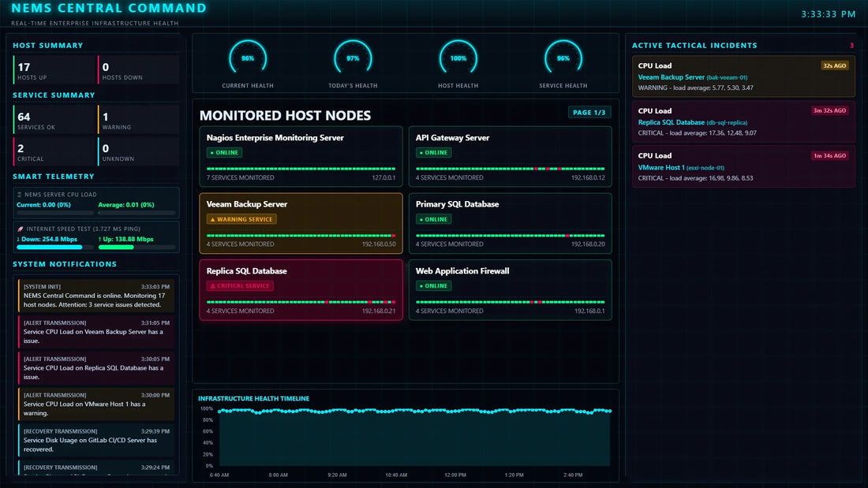Click the Replica SQL Database service status bar
868x488 pixels.
pos(301,302)
